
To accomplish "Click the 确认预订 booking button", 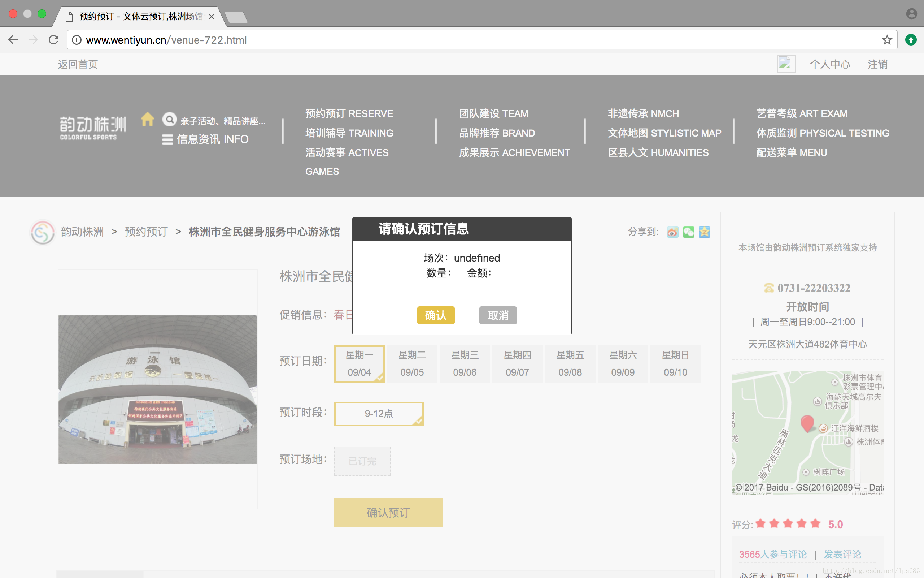I will (x=388, y=512).
